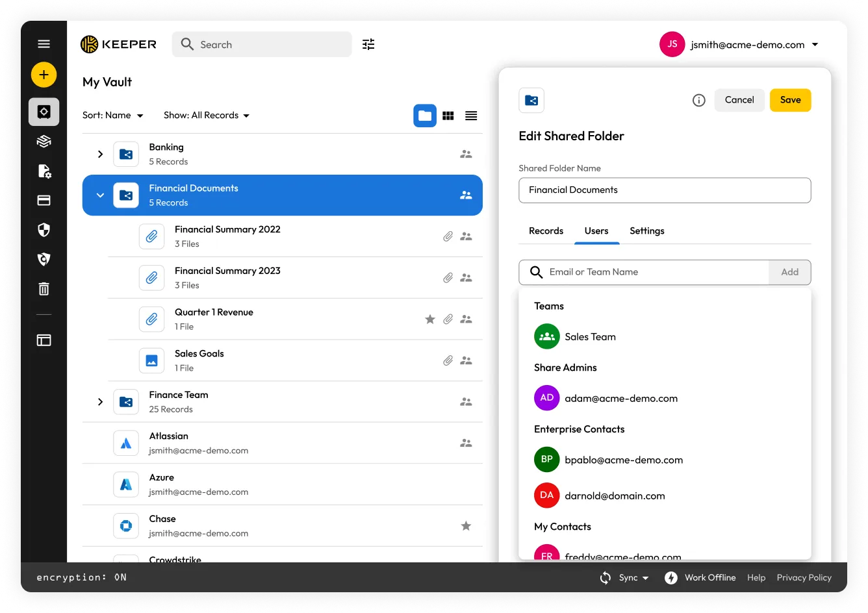Image resolution: width=868 pixels, height=613 pixels.
Task: Open the account dropdown arrow next to jsmith@acme-demo.com
Action: (815, 45)
